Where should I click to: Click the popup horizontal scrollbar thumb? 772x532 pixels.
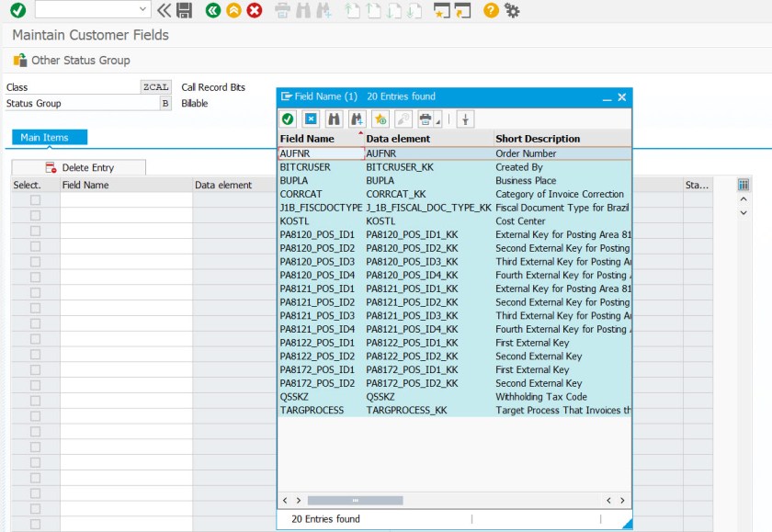click(x=355, y=501)
